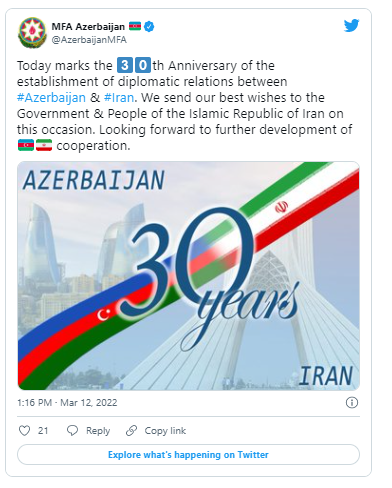Click the @AzerbaijanMFA handle

tap(89, 40)
